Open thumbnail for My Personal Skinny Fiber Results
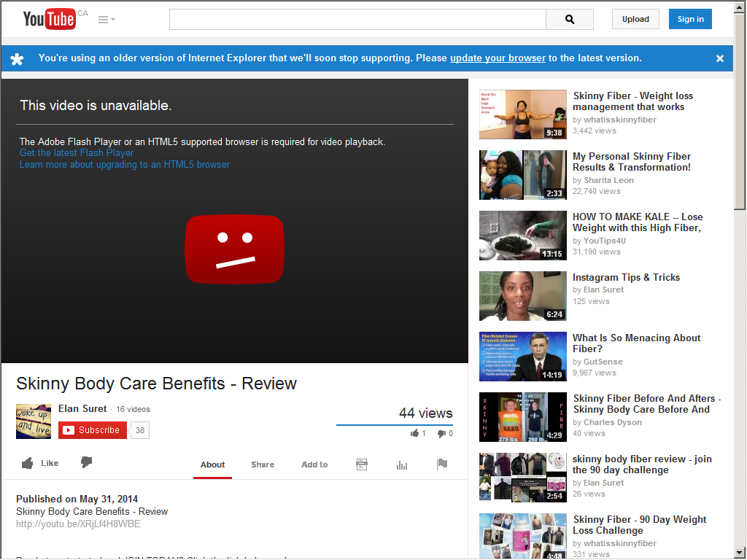The image size is (747, 560). [522, 175]
